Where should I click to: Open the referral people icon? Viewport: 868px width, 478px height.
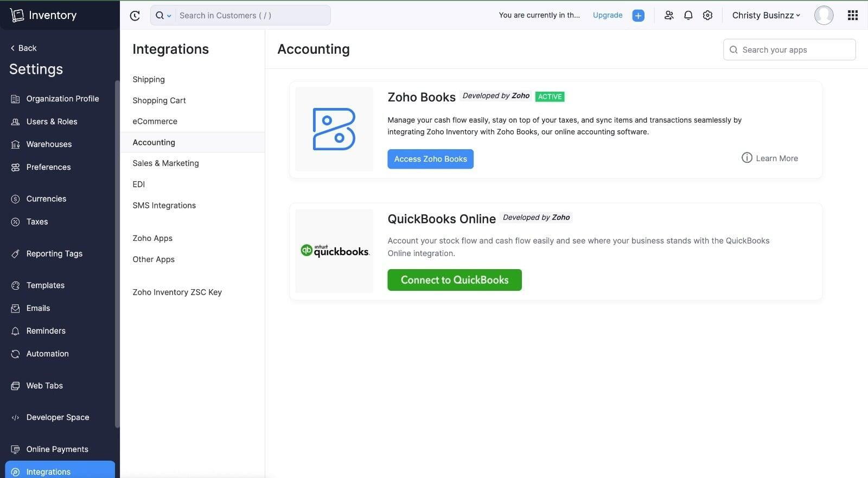click(x=669, y=15)
